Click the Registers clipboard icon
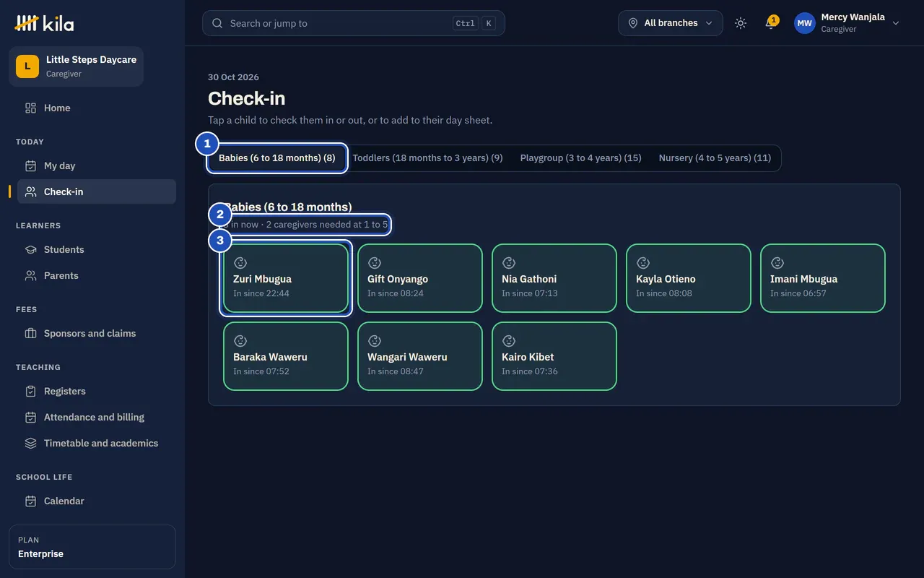The image size is (924, 578). (x=30, y=392)
